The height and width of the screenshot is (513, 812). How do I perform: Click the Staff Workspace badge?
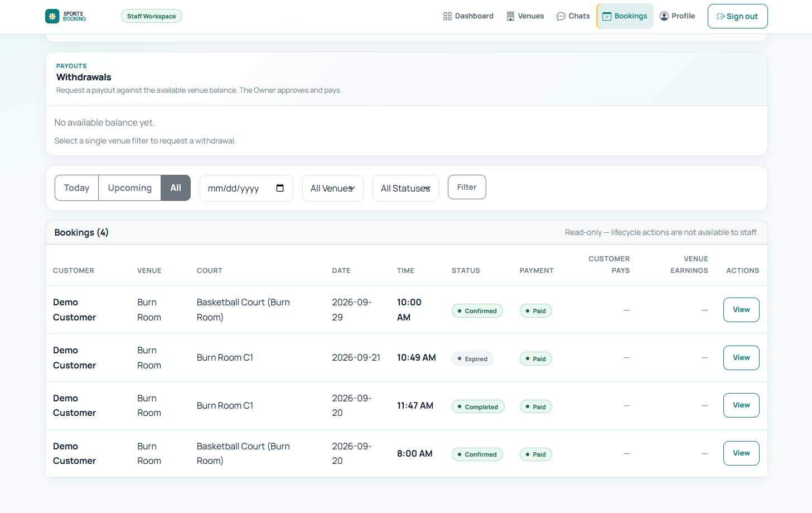click(x=152, y=16)
